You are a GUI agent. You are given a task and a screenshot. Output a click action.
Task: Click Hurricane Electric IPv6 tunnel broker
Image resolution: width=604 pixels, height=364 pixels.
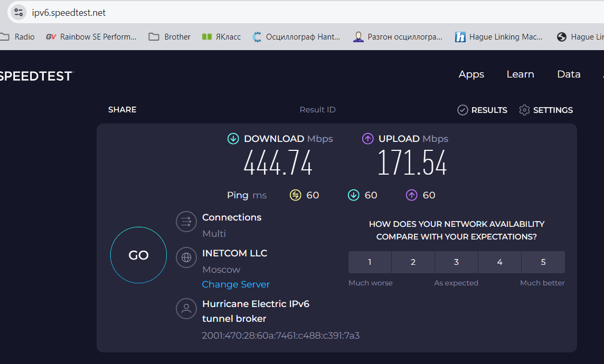(256, 311)
